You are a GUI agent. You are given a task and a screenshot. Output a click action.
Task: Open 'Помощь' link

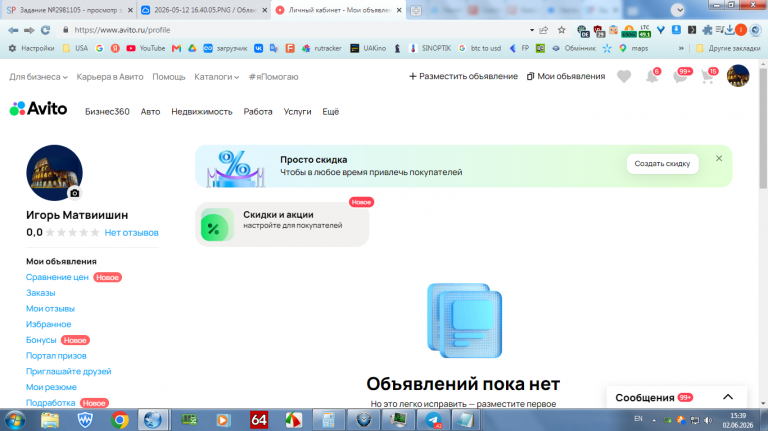168,77
